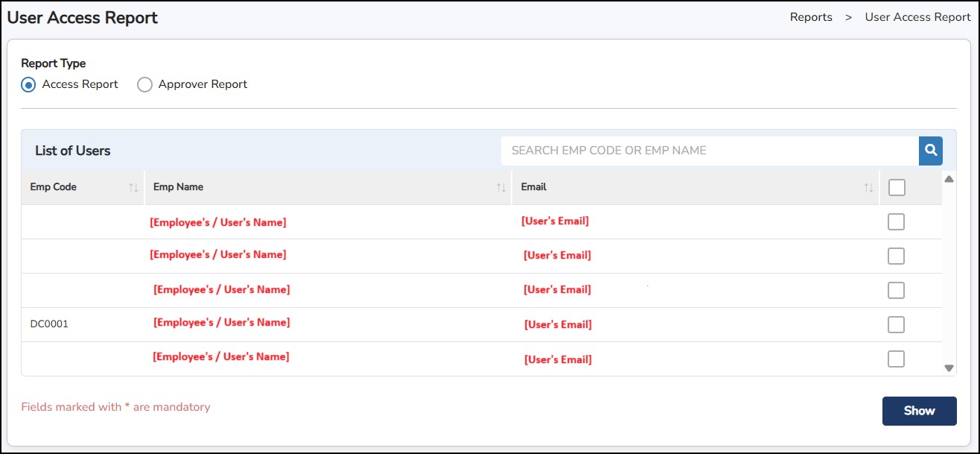Viewport: 980px width, 454px height.
Task: Check the second user row checkbox
Action: pyautogui.click(x=897, y=256)
